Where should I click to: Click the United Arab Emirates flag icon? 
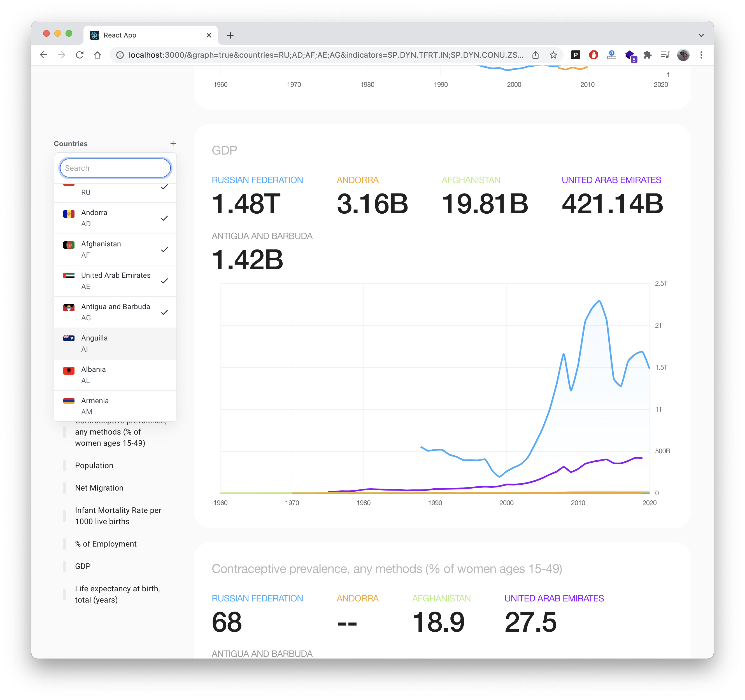click(x=69, y=276)
